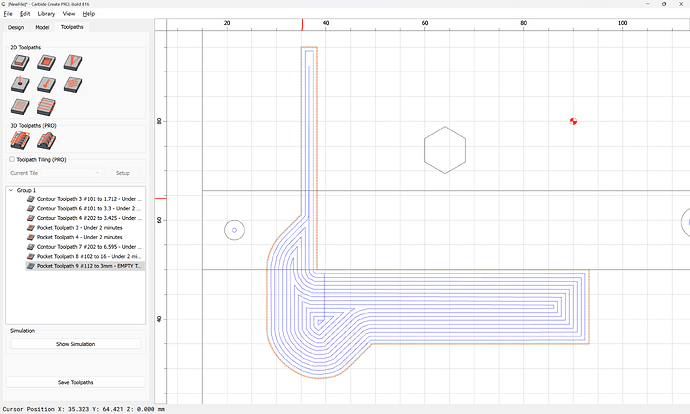The height and width of the screenshot is (414, 690).
Task: Select the Drill toolpath icon
Action: click(x=20, y=84)
